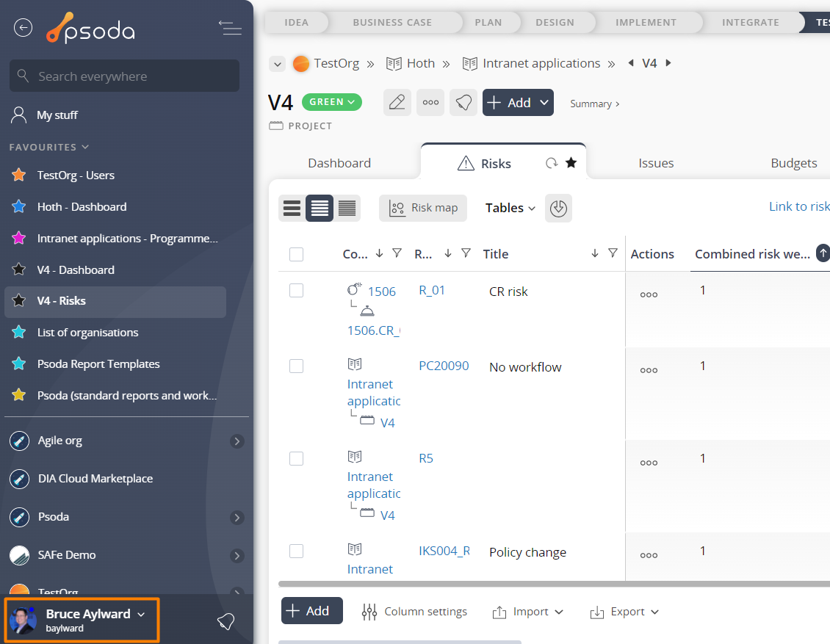Screen dimensions: 830x644
Task: Open actions menu for the No workflow row
Action: pyautogui.click(x=649, y=370)
